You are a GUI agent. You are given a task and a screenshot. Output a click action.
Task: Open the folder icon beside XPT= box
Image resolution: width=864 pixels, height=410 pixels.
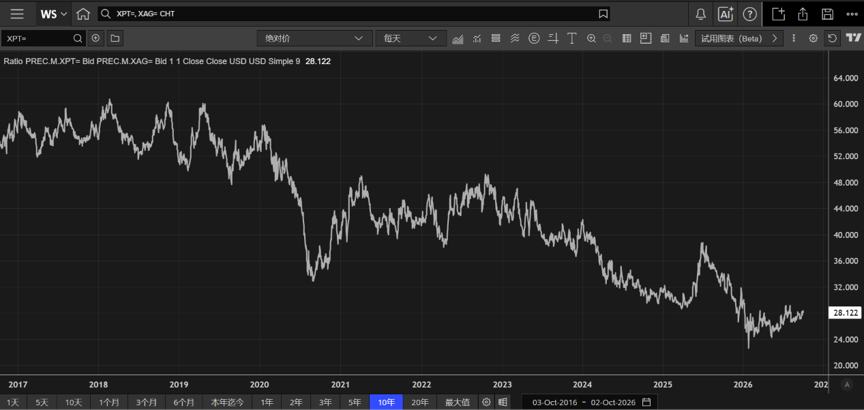click(115, 38)
